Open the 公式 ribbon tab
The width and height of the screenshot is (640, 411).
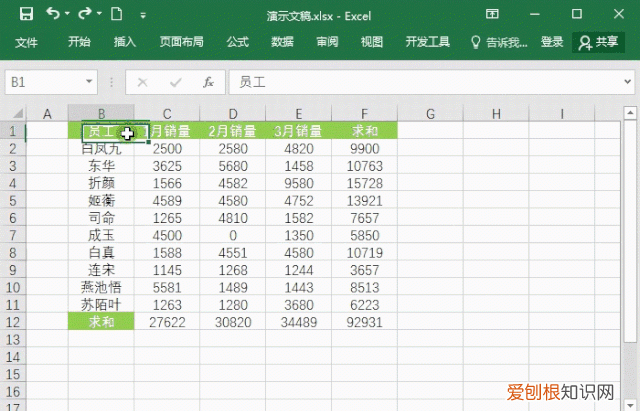coord(238,42)
